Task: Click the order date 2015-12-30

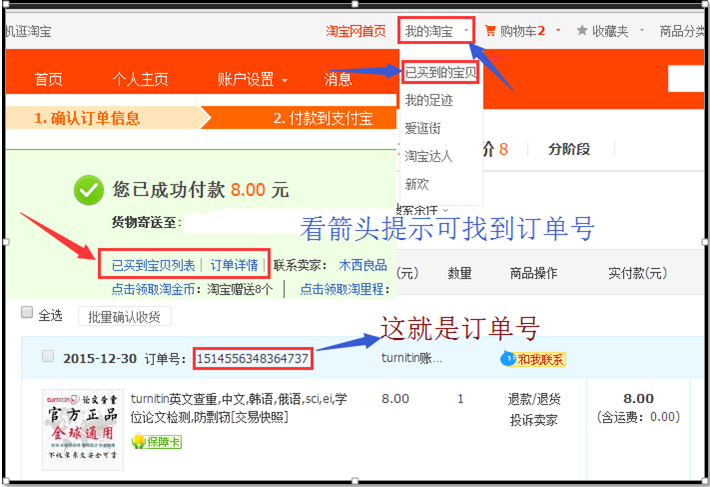Action: 100,358
